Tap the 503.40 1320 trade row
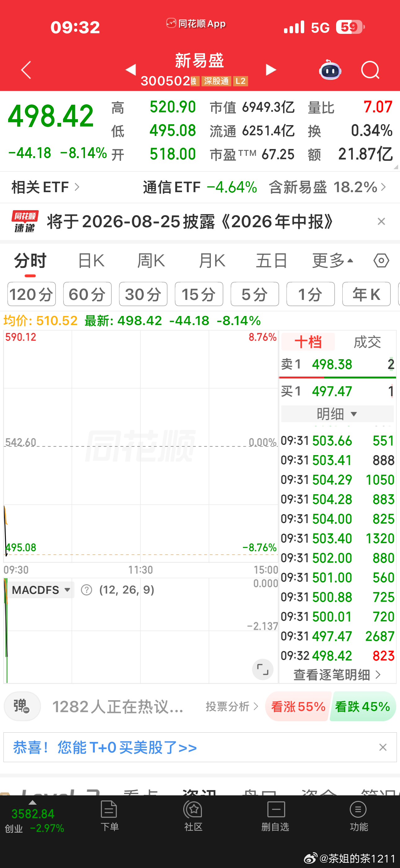The image size is (400, 868). (337, 538)
